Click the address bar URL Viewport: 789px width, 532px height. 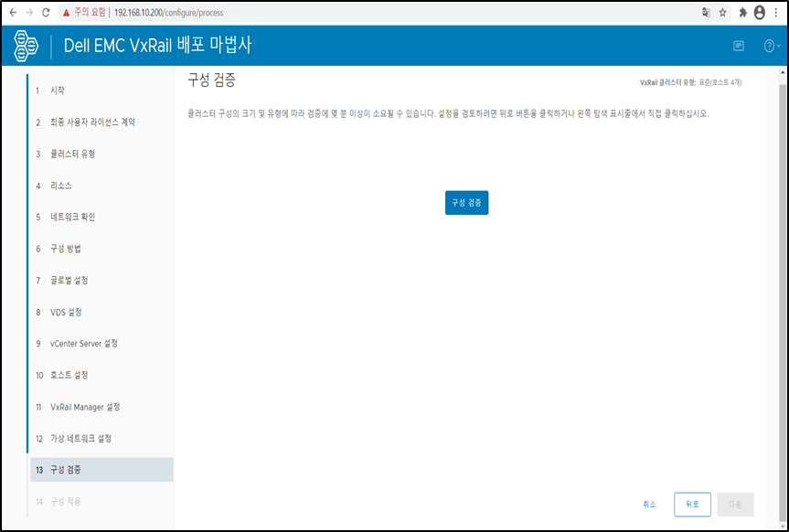(168, 13)
